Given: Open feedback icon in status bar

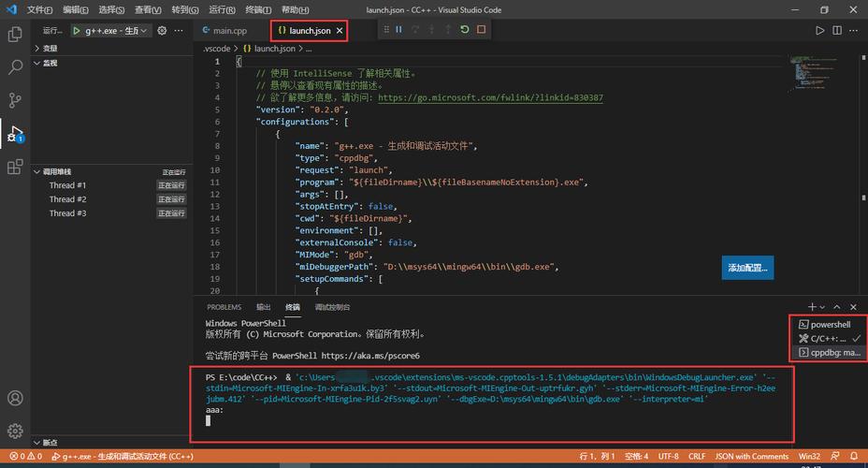Looking at the screenshot, I should click(834, 456).
